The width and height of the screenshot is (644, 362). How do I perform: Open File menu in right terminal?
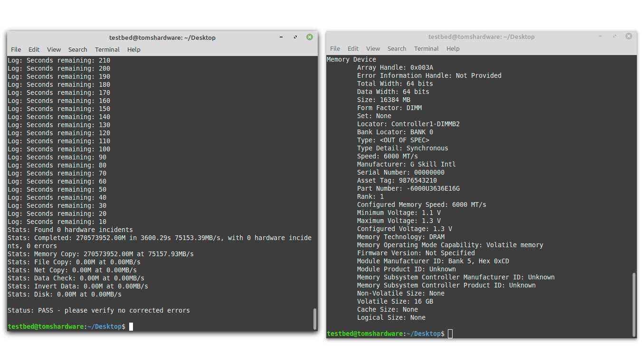(335, 48)
